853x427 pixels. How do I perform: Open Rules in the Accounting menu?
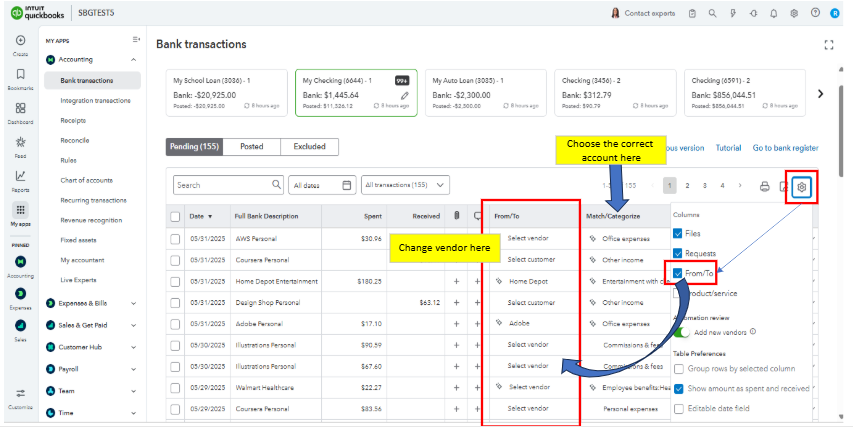pos(69,160)
